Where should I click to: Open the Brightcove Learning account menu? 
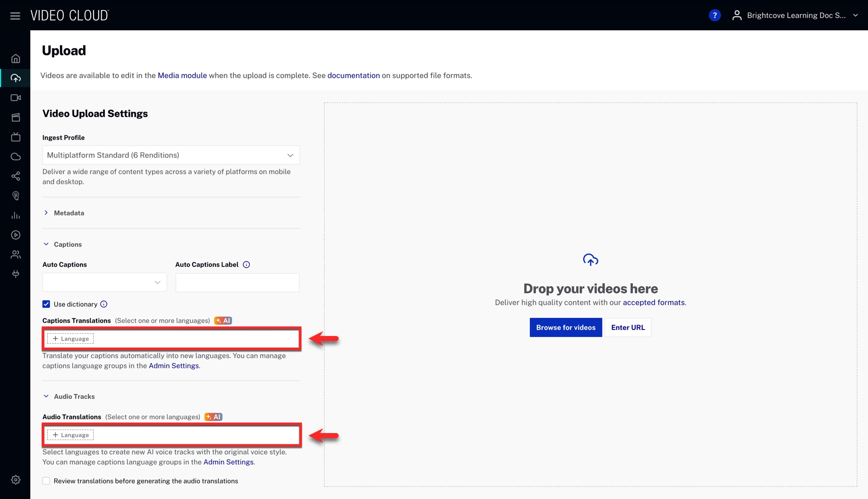pos(795,16)
